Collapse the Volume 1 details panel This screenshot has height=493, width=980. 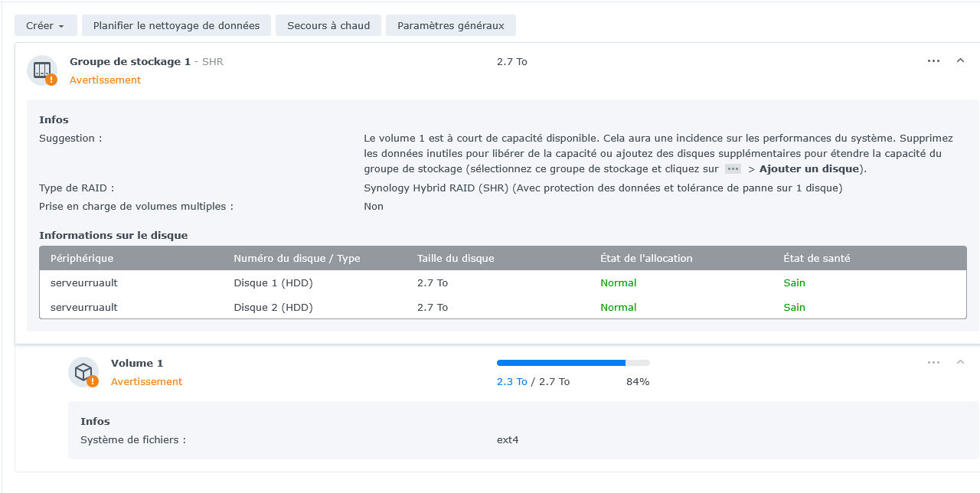[x=960, y=363]
